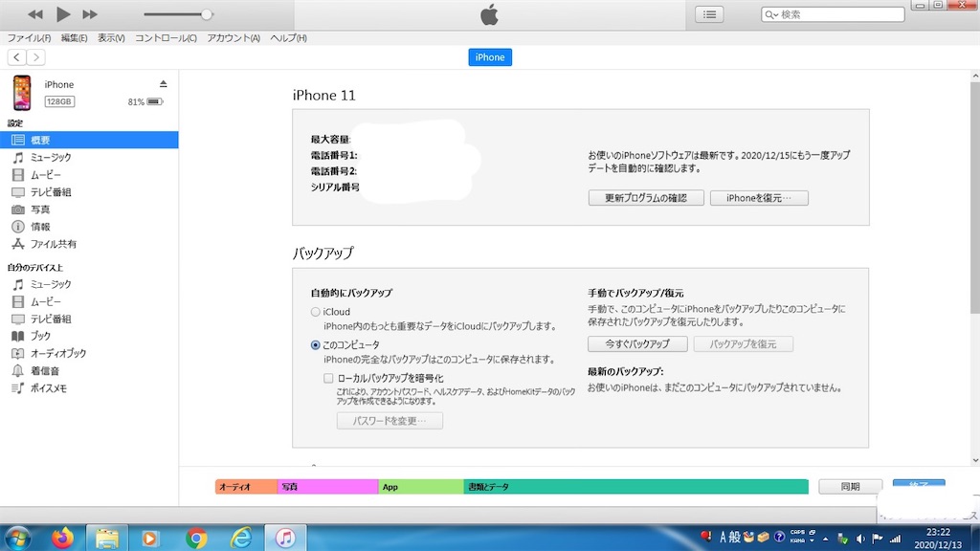This screenshot has width=980, height=551.
Task: Adjust the volume slider knob
Action: point(207,14)
